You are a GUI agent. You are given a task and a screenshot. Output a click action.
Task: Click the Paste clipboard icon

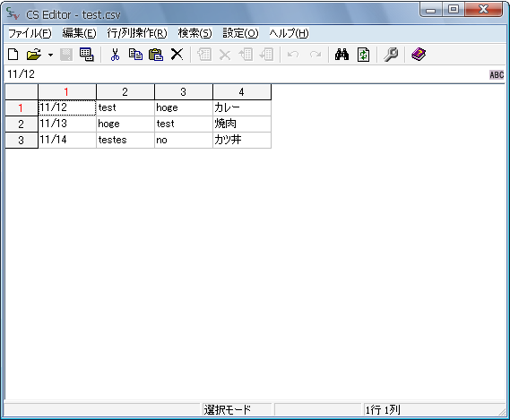156,55
